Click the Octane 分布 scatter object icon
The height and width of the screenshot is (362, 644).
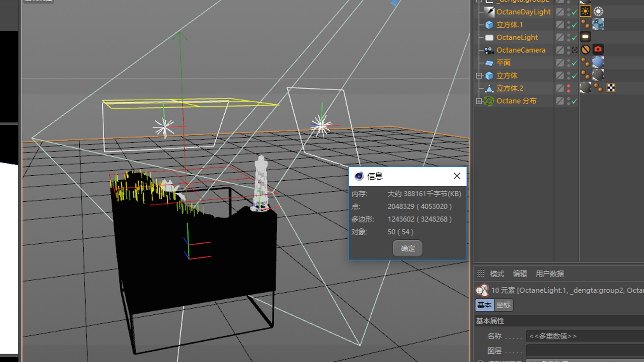[x=489, y=101]
